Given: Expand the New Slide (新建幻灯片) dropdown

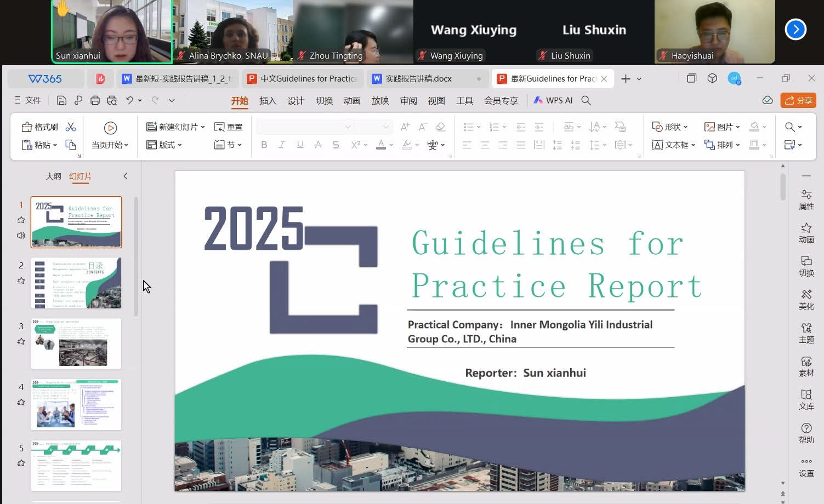Looking at the screenshot, I should pyautogui.click(x=203, y=127).
